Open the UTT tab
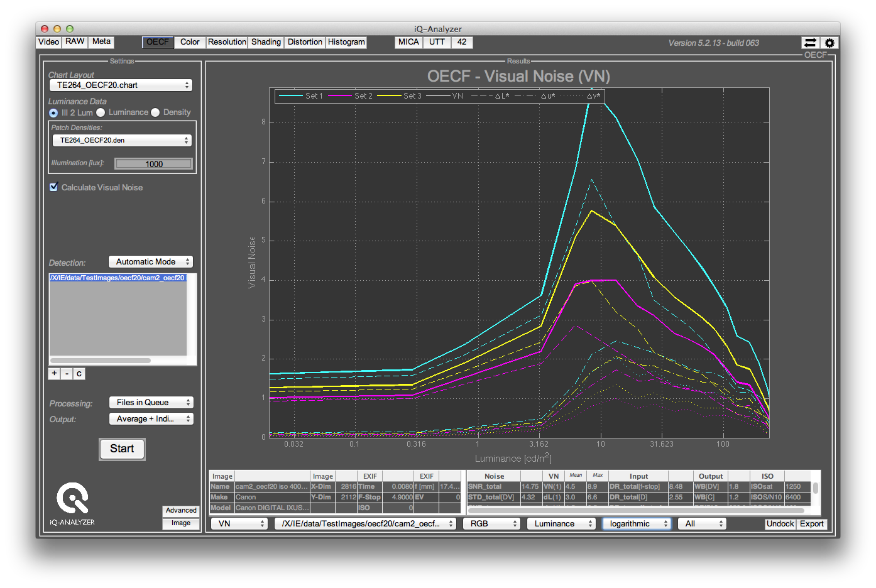Viewport: 876px width, 588px height. [437, 42]
